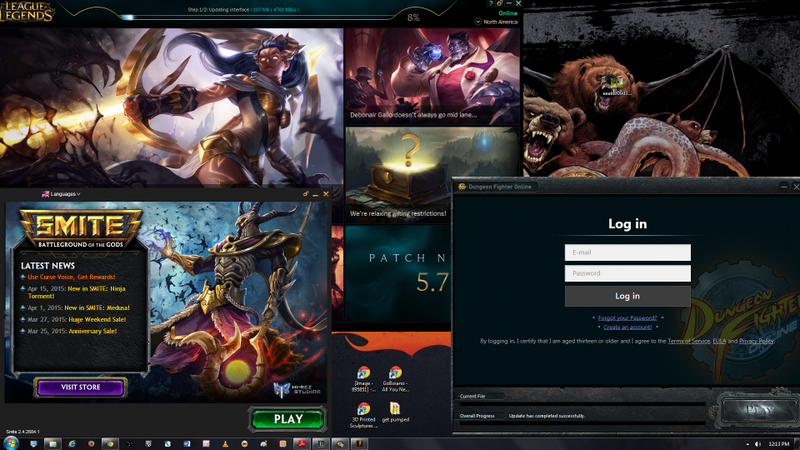Open Microsoft Word from the taskbar
This screenshot has height=450, width=800.
[x=187, y=444]
